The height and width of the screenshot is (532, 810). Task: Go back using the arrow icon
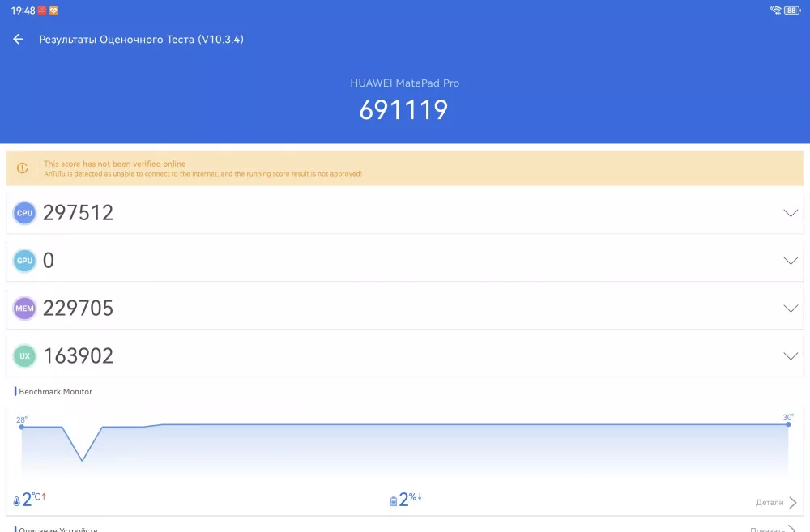[18, 39]
